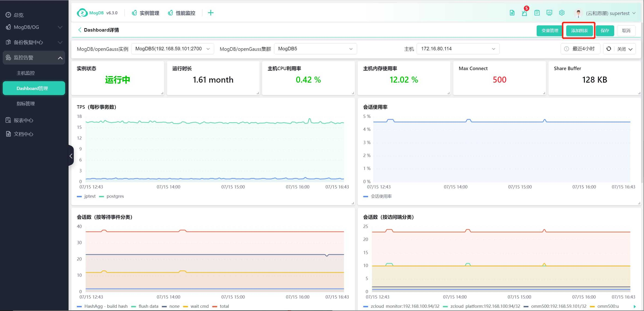
Task: Select Dashboard管理 menu item
Action: tap(34, 88)
